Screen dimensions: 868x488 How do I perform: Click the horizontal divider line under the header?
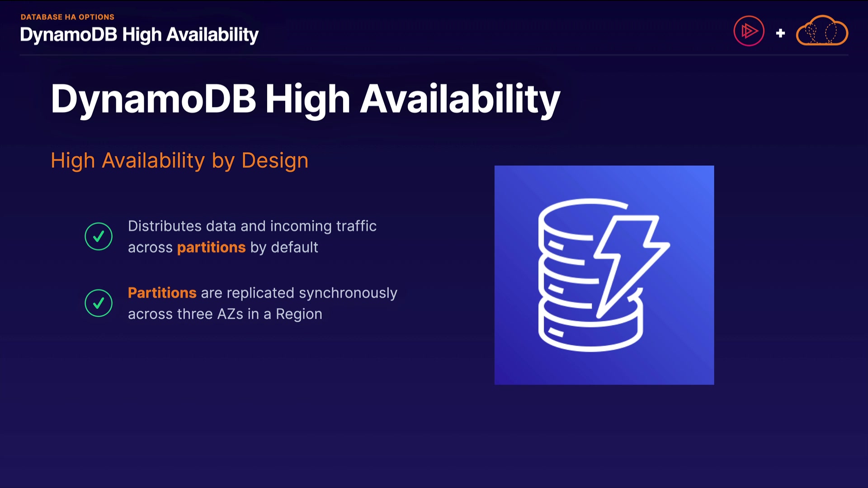click(434, 55)
